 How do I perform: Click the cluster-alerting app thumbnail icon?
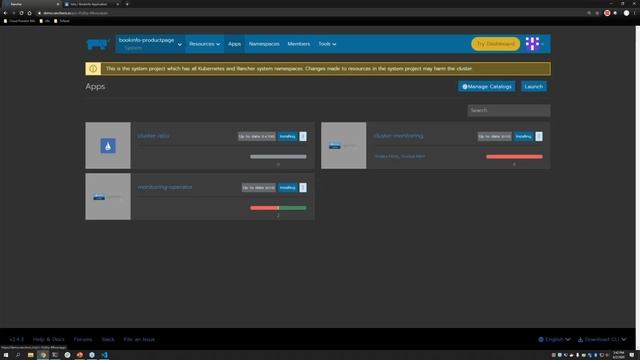click(x=108, y=146)
